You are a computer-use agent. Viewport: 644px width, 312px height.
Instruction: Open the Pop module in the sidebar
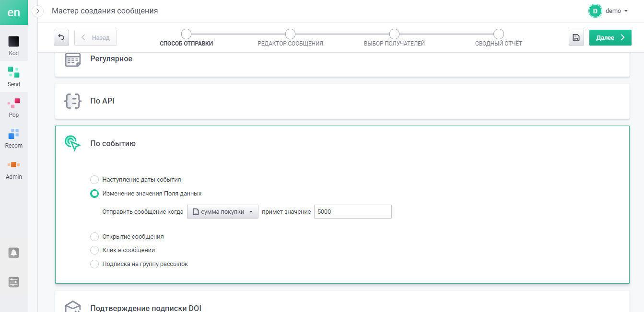click(14, 107)
